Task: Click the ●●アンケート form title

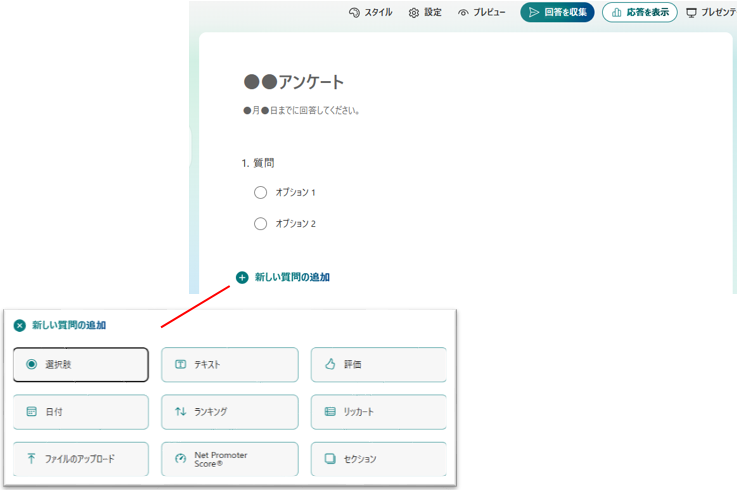Action: [294, 83]
